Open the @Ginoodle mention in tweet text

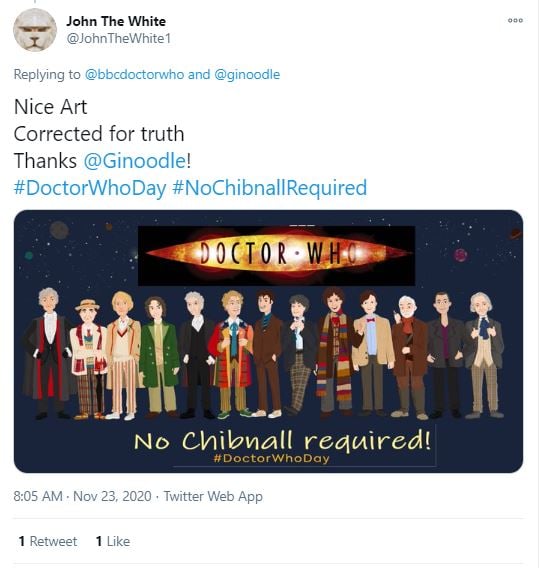click(x=135, y=160)
